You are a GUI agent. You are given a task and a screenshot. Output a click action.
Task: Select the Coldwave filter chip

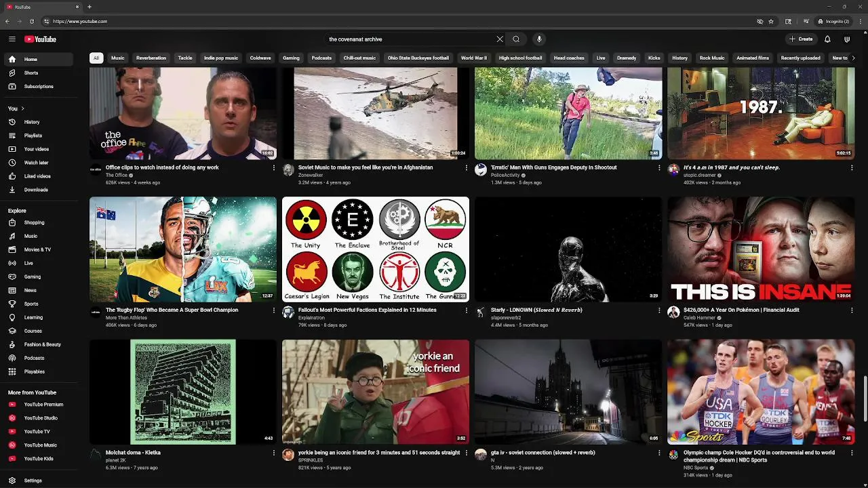click(260, 58)
